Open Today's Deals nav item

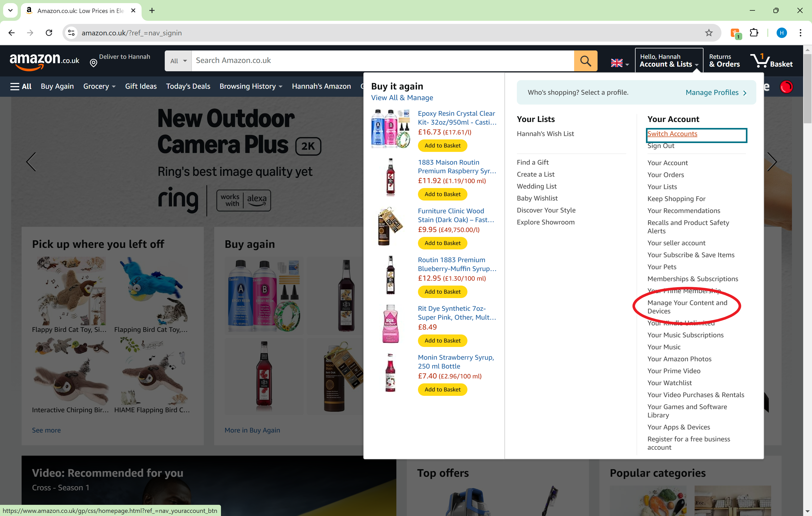point(188,86)
